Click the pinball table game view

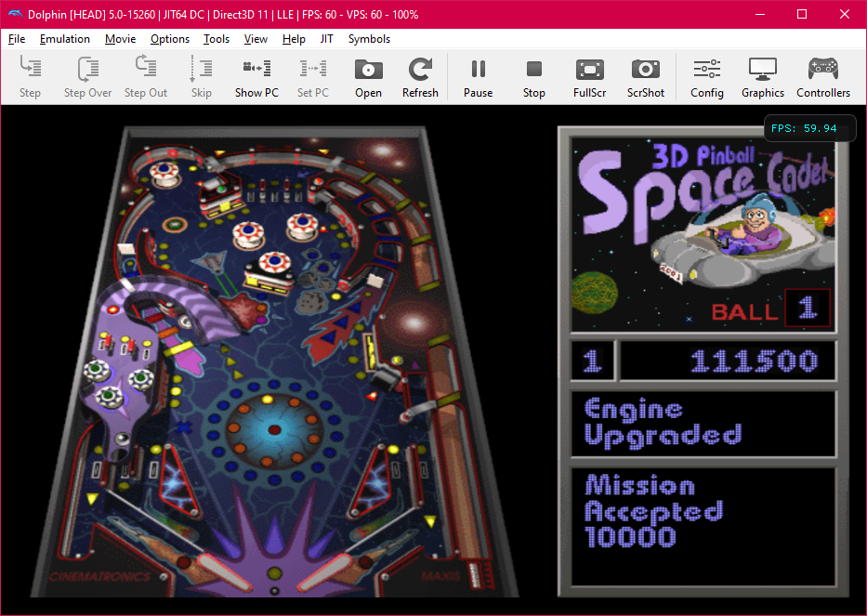point(275,362)
